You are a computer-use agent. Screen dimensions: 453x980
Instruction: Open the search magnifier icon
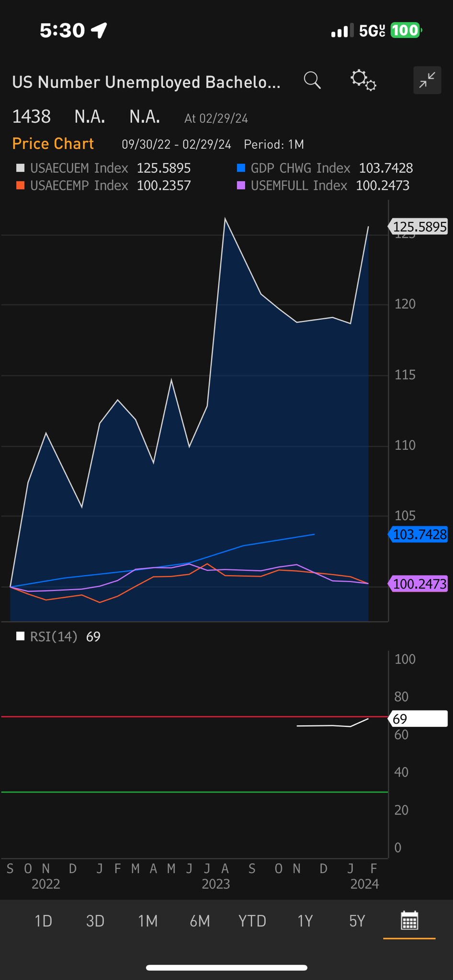pos(312,80)
